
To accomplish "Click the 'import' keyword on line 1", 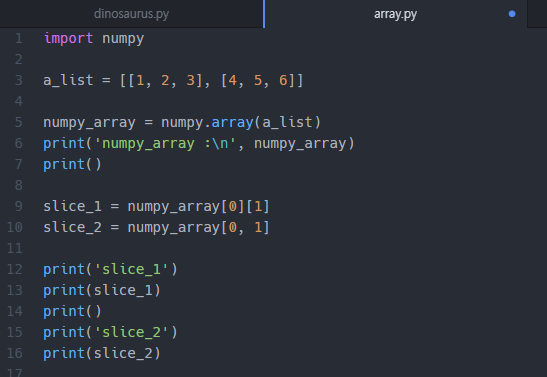I will click(x=68, y=38).
